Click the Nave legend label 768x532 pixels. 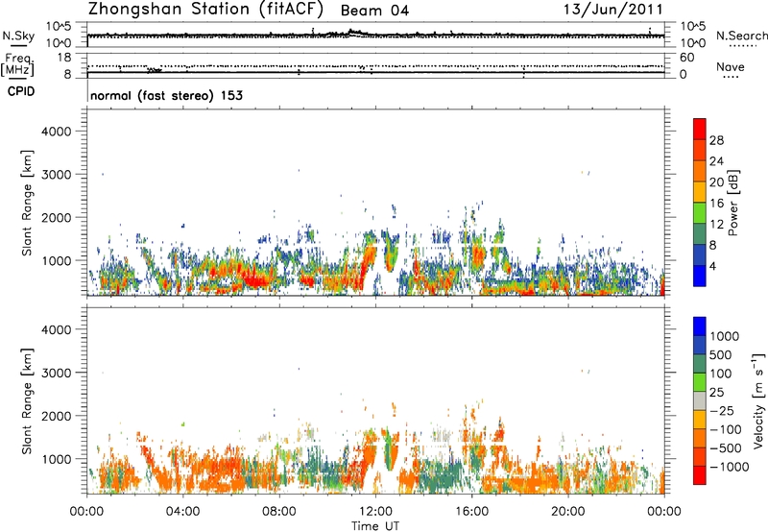click(x=731, y=66)
